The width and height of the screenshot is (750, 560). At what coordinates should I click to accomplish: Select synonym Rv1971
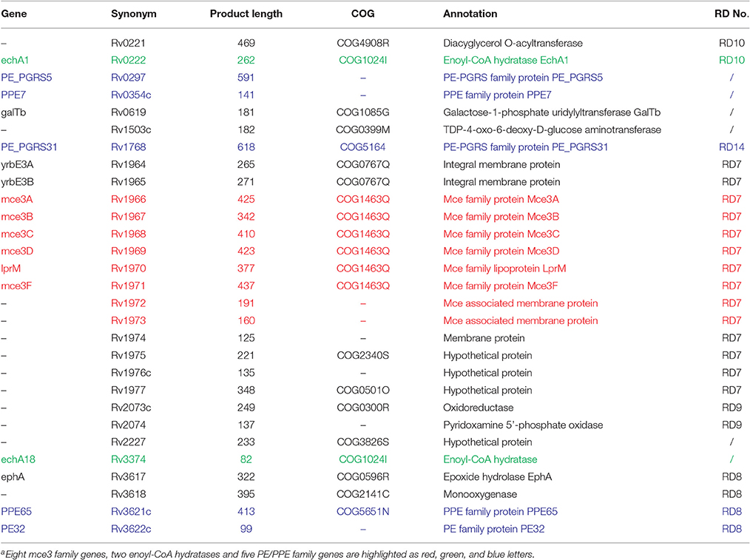pos(128,286)
